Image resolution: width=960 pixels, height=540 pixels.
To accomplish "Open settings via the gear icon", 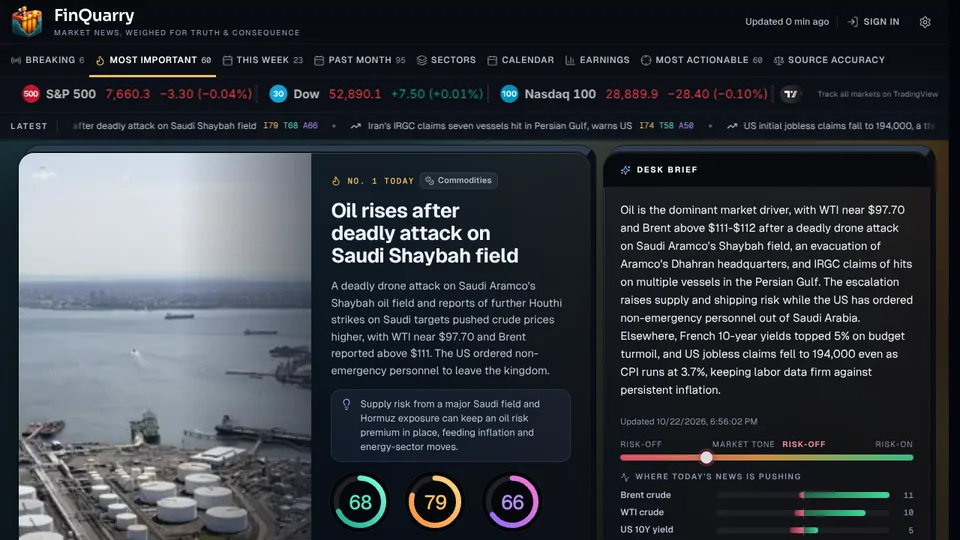I will pos(924,22).
